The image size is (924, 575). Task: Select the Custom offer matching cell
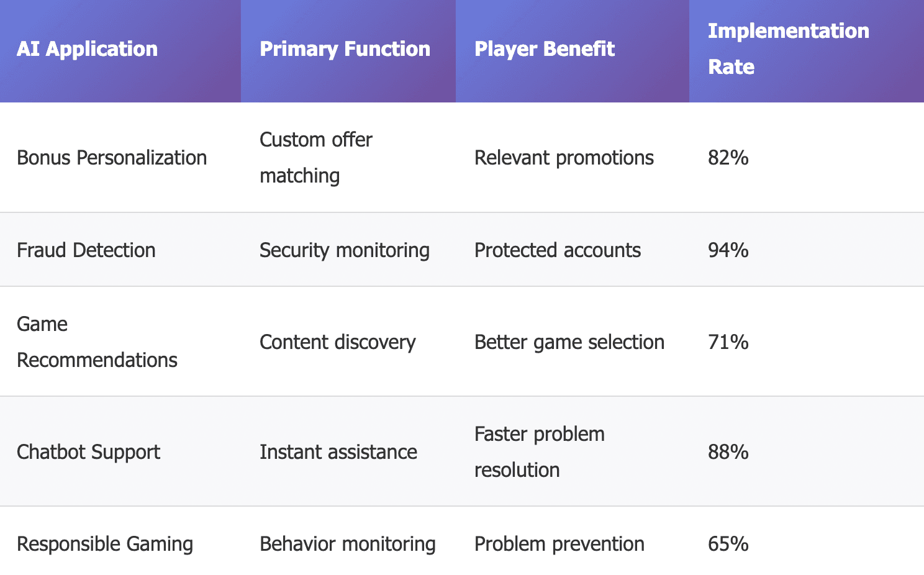point(315,158)
